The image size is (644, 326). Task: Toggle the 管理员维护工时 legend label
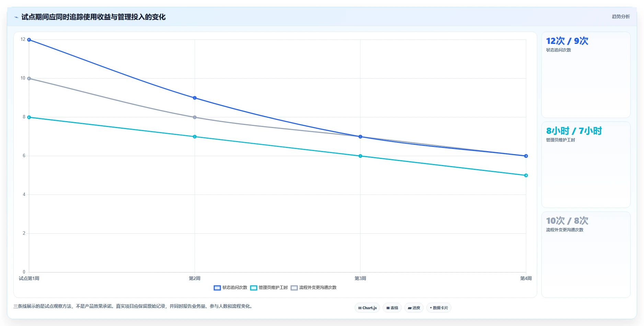273,288
